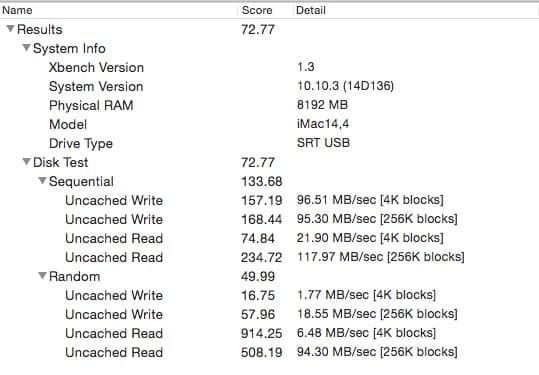Select Random Uncached Read scoring 508.19
The width and height of the screenshot is (539, 375).
click(x=270, y=352)
